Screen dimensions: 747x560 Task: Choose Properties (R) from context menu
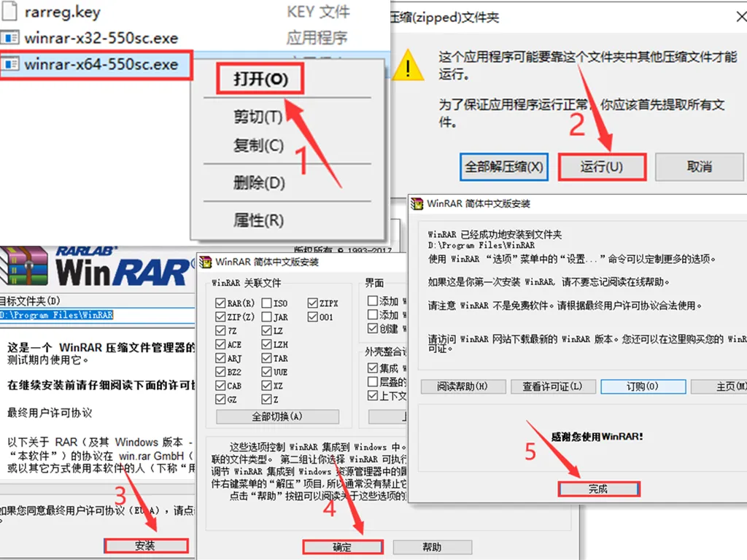pyautogui.click(x=259, y=220)
